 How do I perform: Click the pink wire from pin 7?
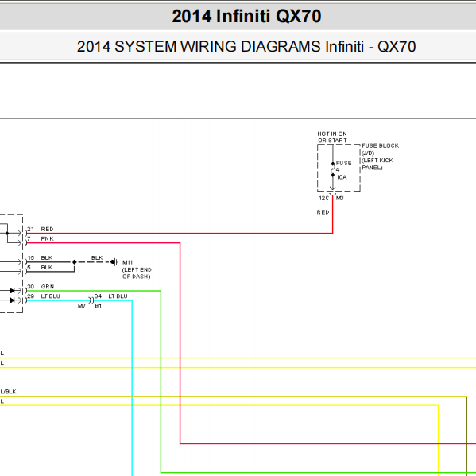[180, 343]
